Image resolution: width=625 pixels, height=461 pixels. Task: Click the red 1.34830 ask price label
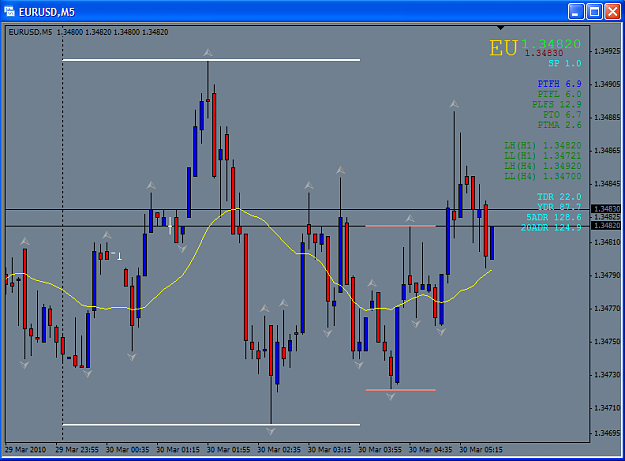click(544, 53)
